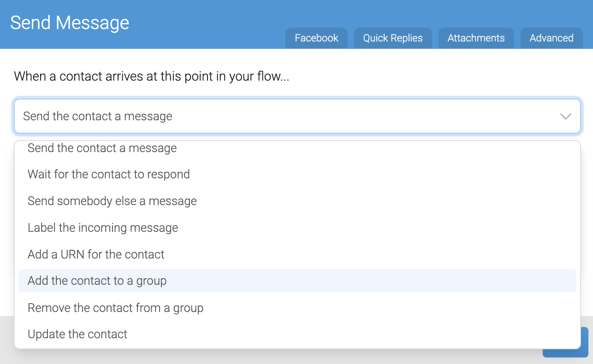Choose 'Add the contact to a group'

(297, 281)
